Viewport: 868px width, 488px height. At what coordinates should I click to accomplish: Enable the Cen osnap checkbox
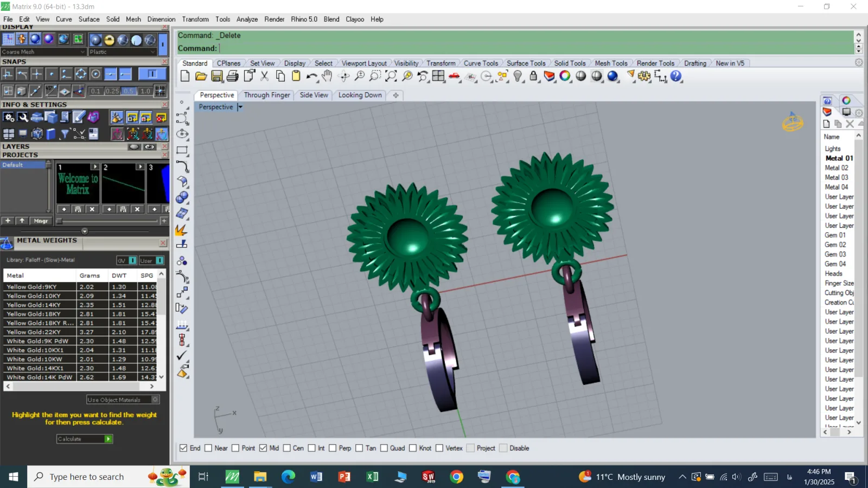(287, 448)
